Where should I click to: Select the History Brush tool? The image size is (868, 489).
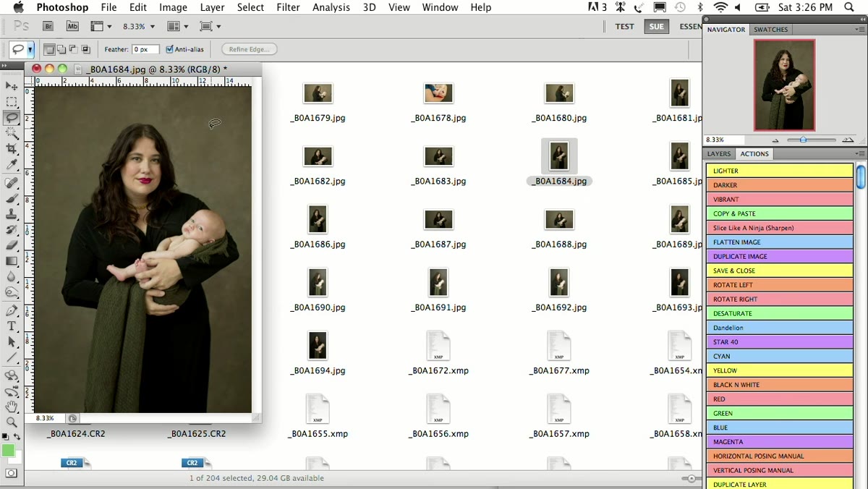[x=12, y=230]
